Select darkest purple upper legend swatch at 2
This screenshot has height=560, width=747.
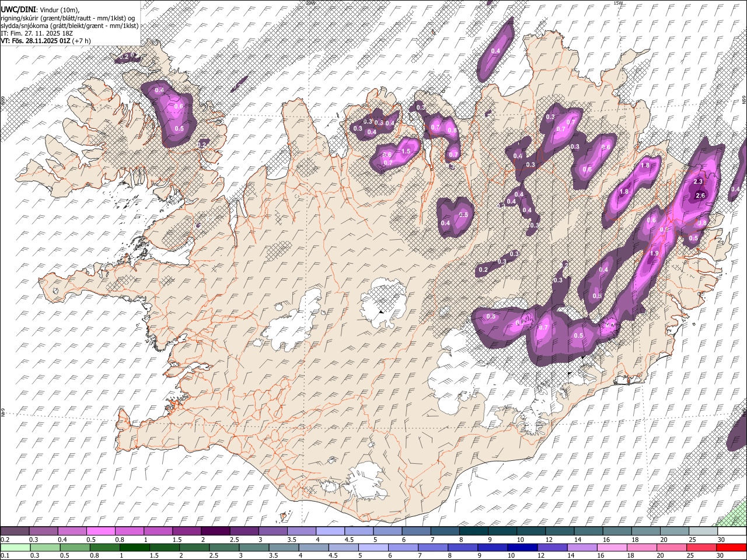tap(215, 531)
